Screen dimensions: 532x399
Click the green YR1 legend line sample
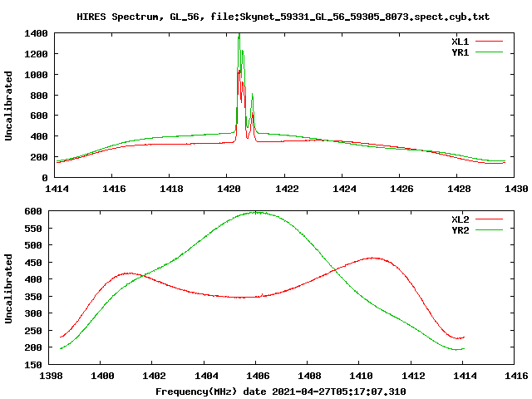click(489, 52)
